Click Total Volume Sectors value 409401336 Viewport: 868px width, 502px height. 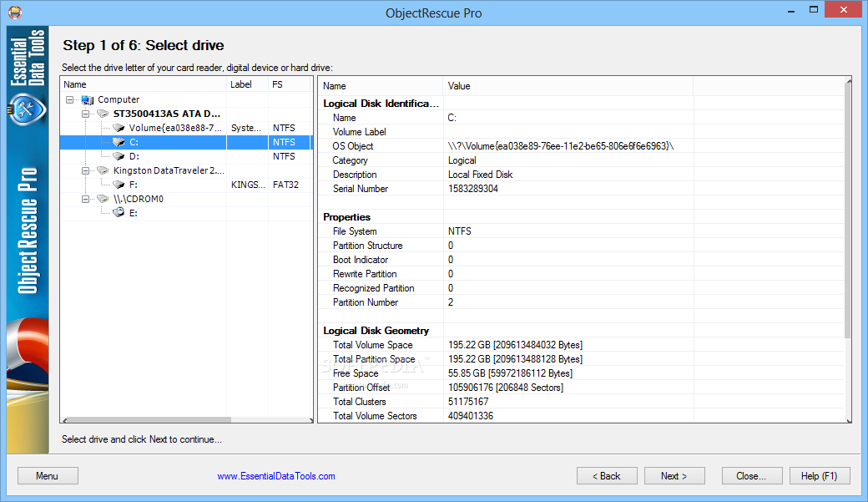point(471,416)
